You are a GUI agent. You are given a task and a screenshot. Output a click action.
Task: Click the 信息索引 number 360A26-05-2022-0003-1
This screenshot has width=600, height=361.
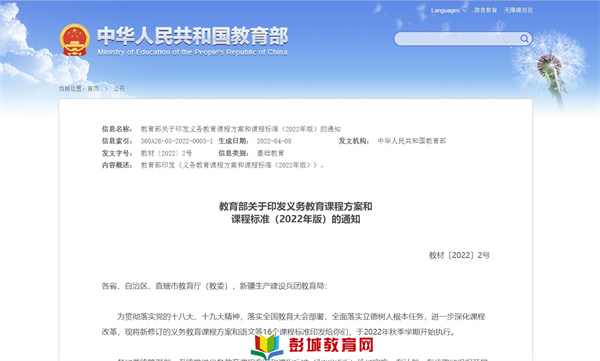point(176,141)
